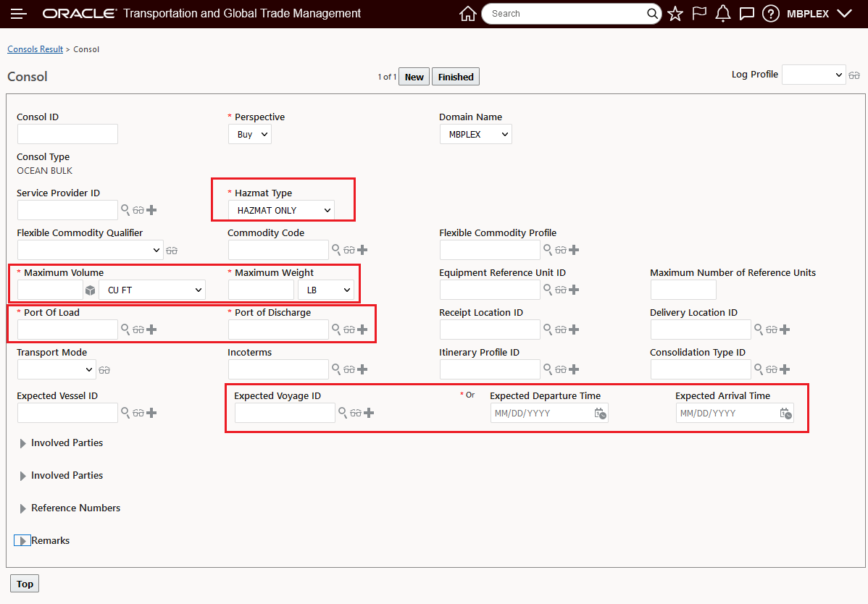Click the Maximum Weight value field
868x604 pixels.
[262, 290]
